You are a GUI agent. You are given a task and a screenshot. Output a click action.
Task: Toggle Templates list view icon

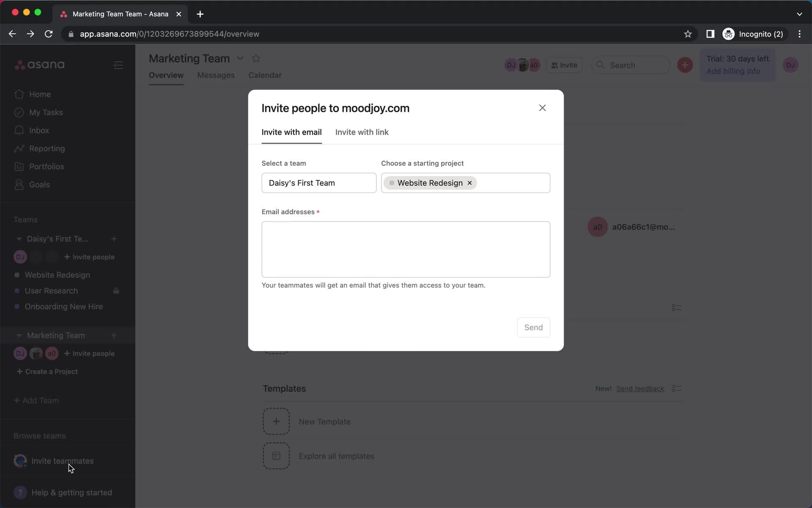pyautogui.click(x=676, y=389)
